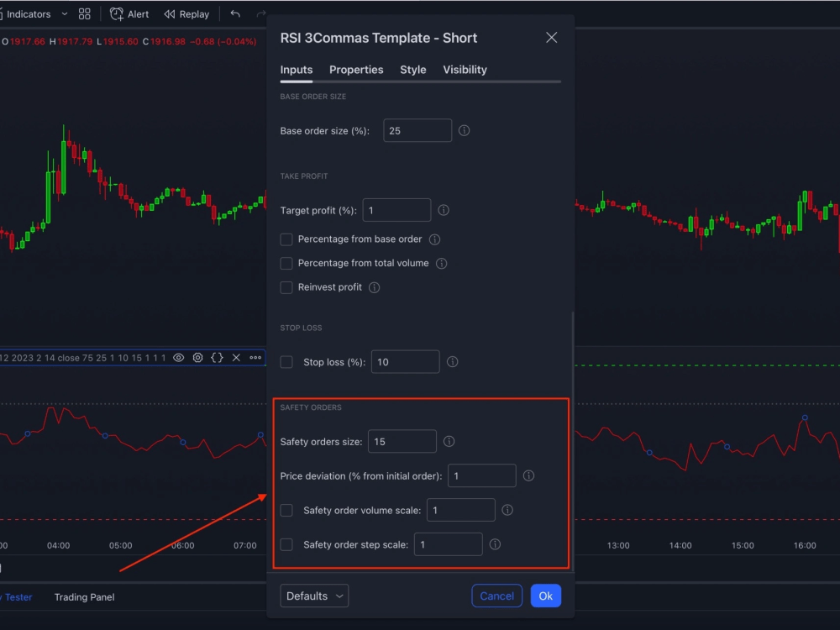The height and width of the screenshot is (630, 840).
Task: Enable Safety order step scale checkbox
Action: (286, 544)
